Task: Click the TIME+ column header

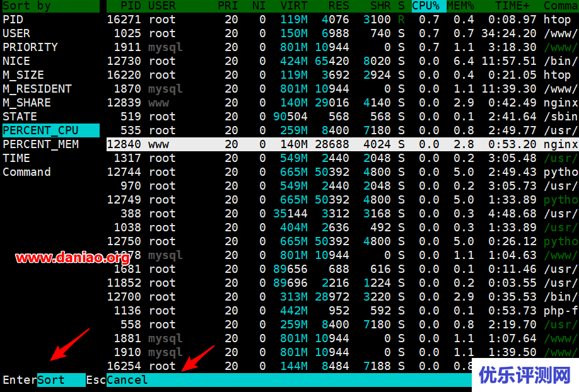Action: click(x=513, y=6)
